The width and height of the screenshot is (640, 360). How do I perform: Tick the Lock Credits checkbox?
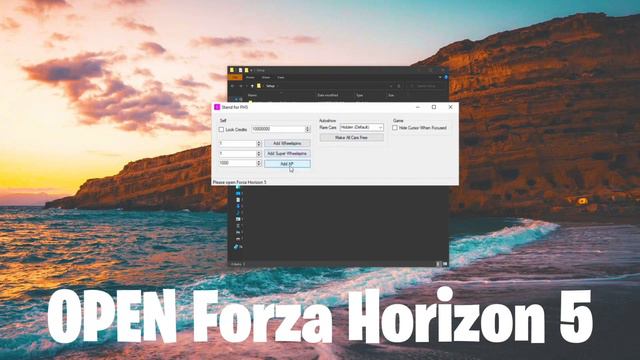click(221, 129)
